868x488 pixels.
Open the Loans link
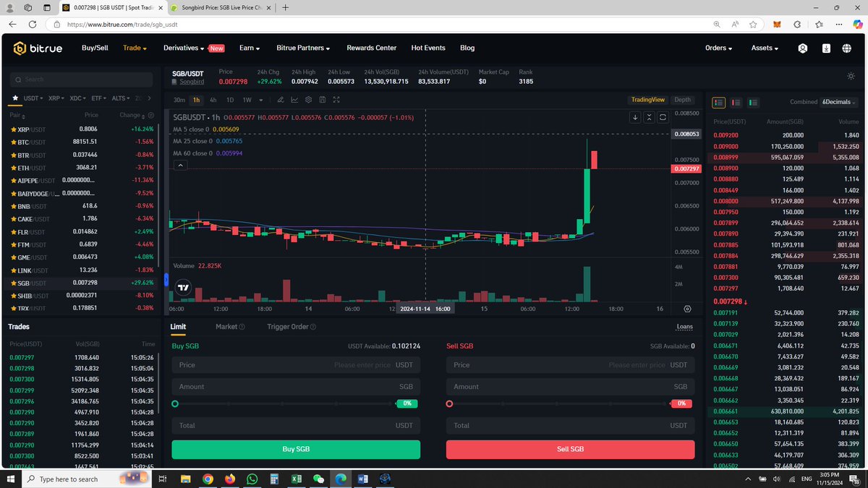(x=684, y=327)
